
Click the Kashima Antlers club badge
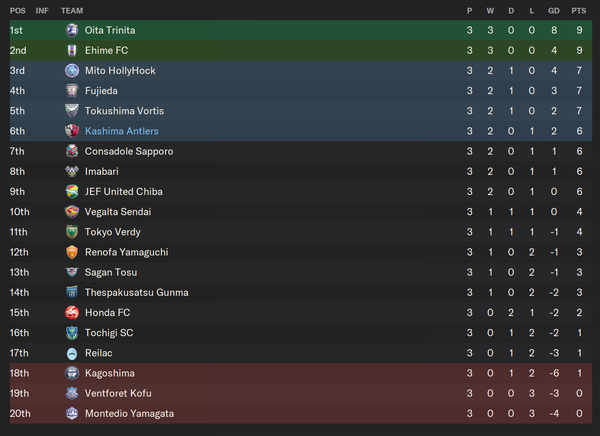point(72,131)
